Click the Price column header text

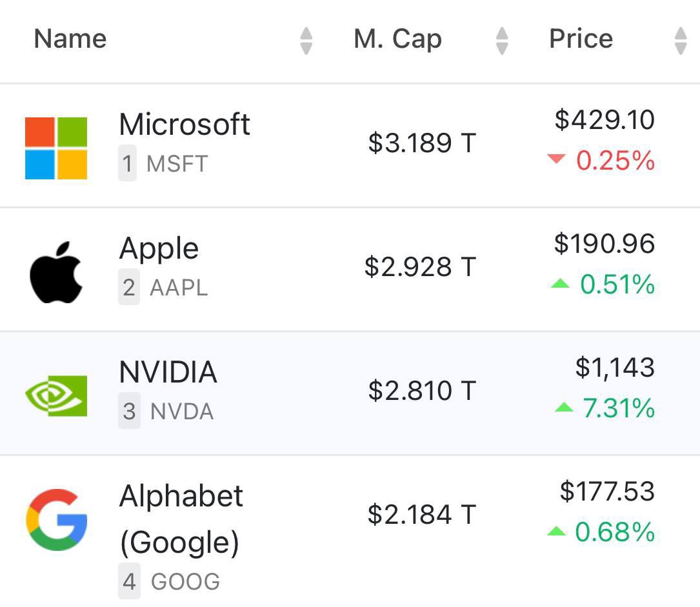[x=581, y=39]
